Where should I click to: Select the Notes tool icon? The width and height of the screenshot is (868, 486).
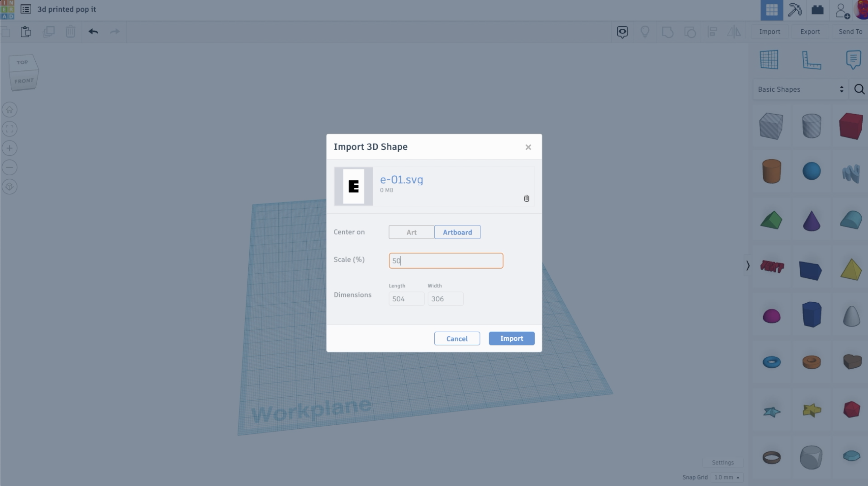pyautogui.click(x=853, y=60)
